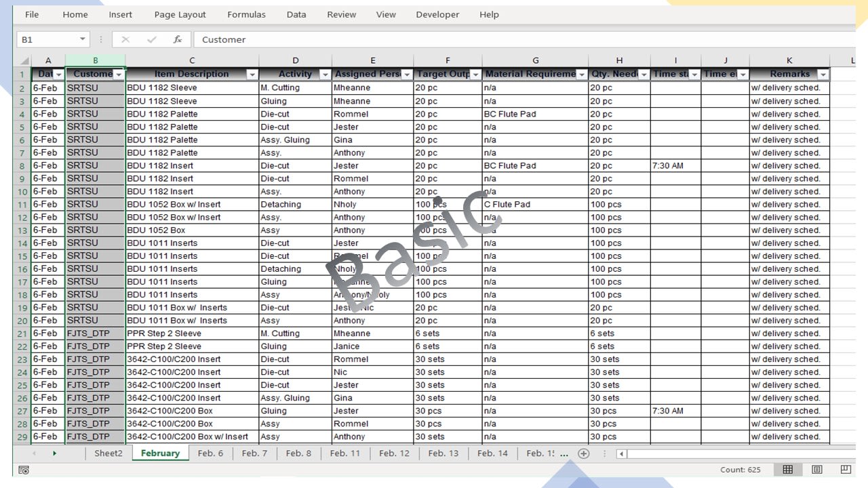Image resolution: width=868 pixels, height=488 pixels.
Task: Click the BDU 1052 Box cell in row 13
Action: point(192,230)
